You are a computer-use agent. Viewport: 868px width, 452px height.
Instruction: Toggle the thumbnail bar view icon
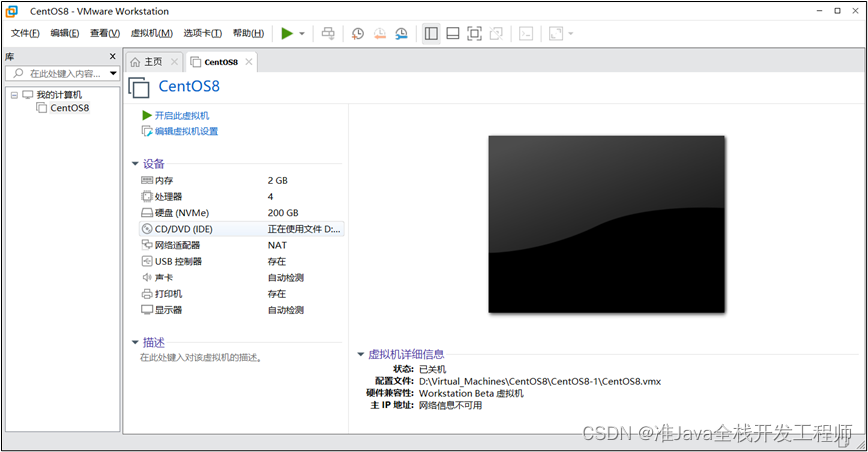pyautogui.click(x=453, y=34)
